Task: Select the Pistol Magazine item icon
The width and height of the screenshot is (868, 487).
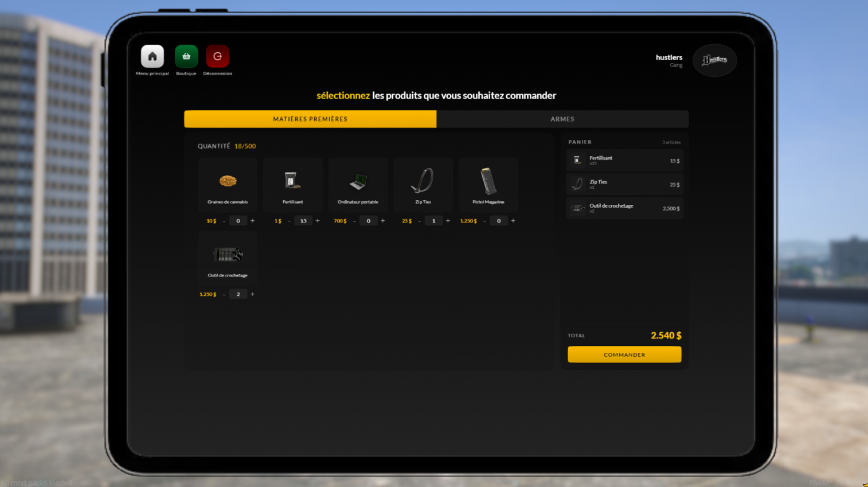Action: (x=488, y=181)
